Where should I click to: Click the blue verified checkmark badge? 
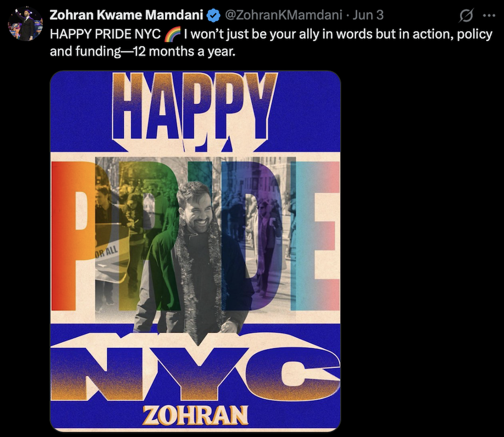(213, 15)
